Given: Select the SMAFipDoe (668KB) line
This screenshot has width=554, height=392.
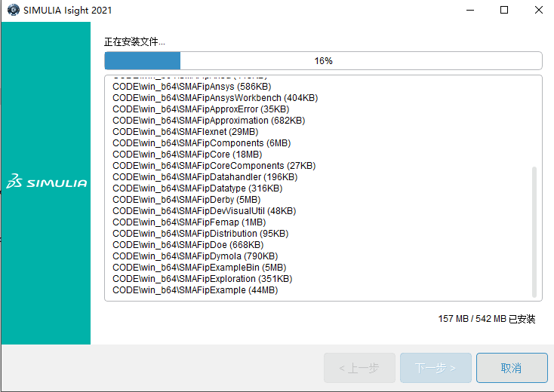Looking at the screenshot, I should tap(188, 245).
